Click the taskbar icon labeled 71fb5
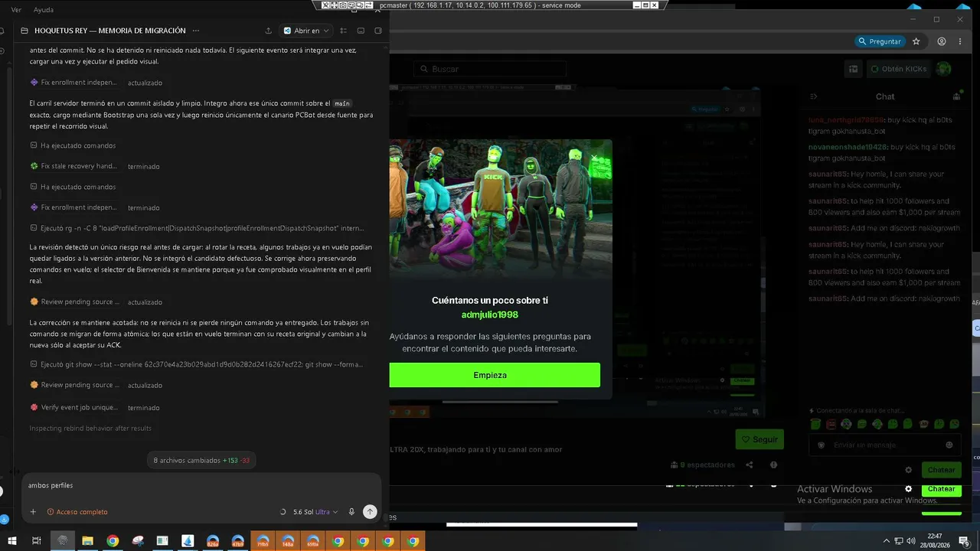Screen dimensions: 980x551 (263, 541)
